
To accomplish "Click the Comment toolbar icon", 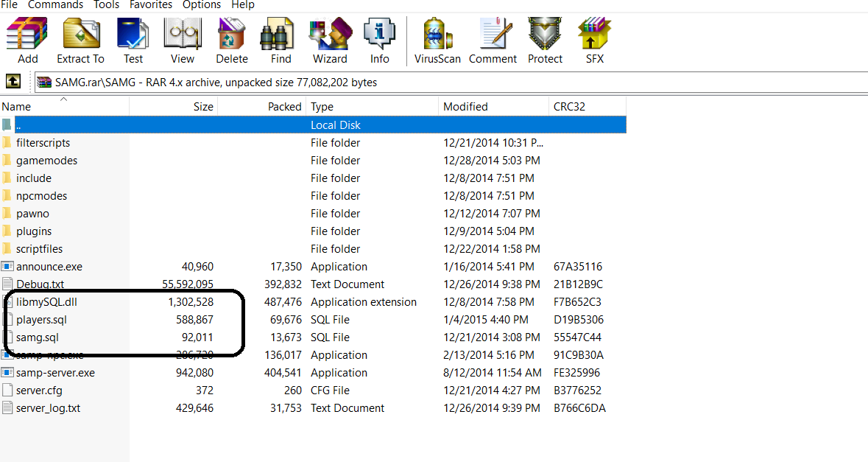I will coord(496,34).
